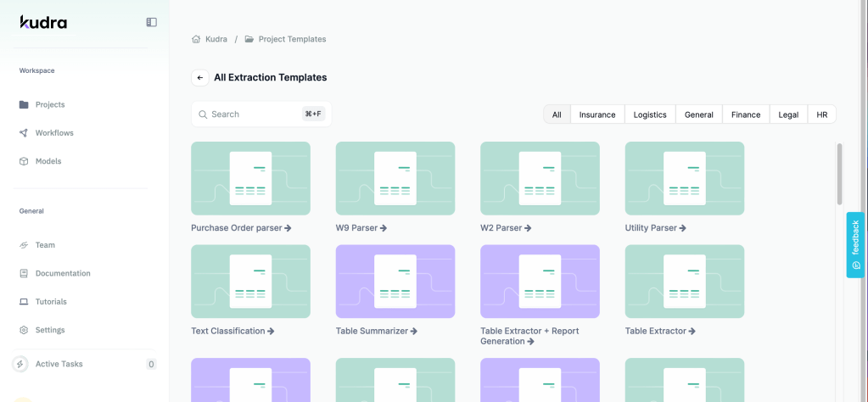Click the Documentation book icon
The image size is (868, 402).
click(24, 273)
